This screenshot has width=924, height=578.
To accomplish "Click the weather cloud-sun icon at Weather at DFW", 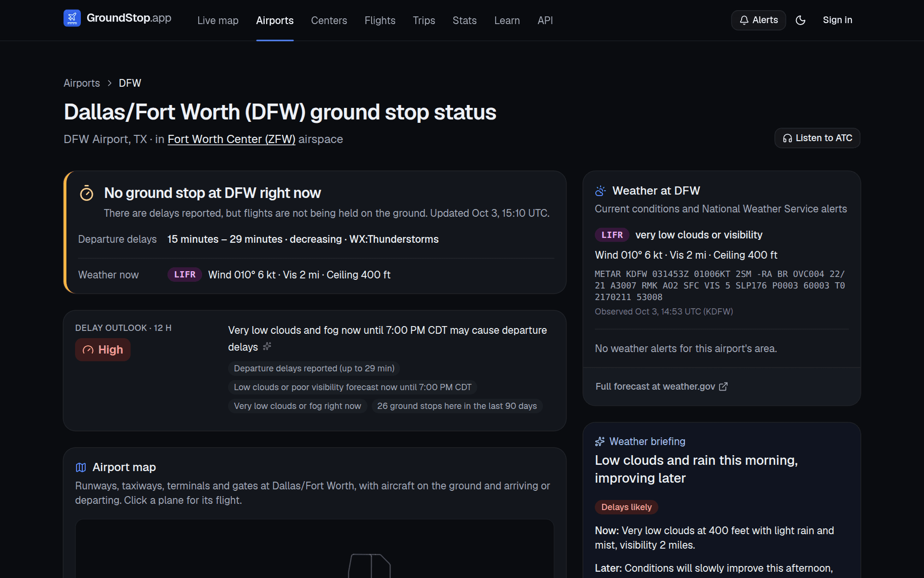I will tap(600, 191).
